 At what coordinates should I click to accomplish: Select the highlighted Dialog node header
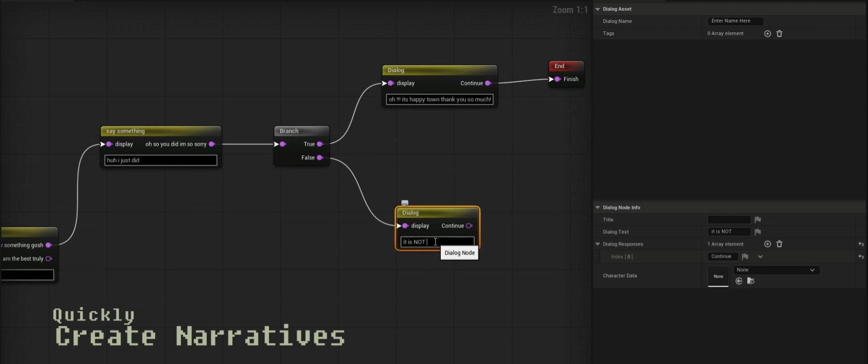(x=438, y=212)
